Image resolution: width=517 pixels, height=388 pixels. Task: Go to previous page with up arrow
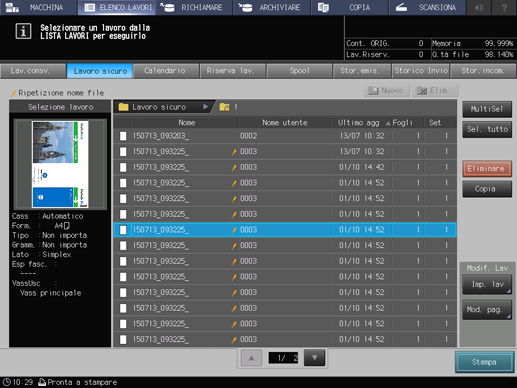coord(251,358)
